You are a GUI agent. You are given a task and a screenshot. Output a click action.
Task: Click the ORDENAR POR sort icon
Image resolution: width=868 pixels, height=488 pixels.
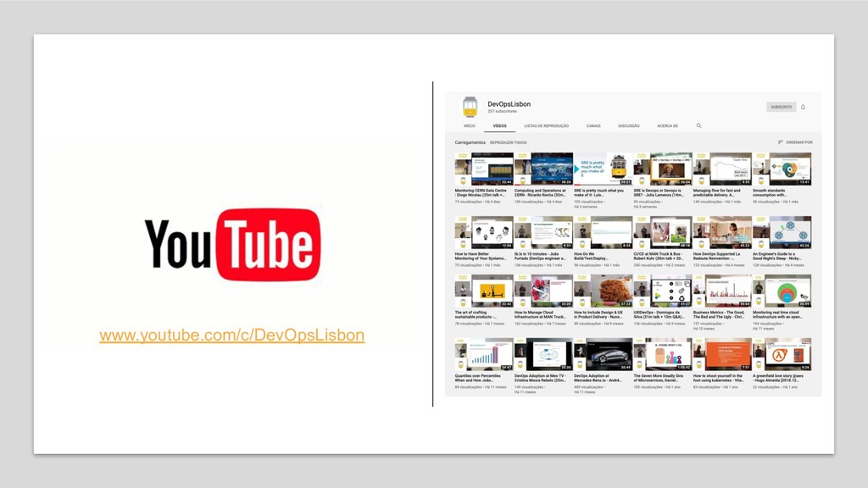click(781, 142)
